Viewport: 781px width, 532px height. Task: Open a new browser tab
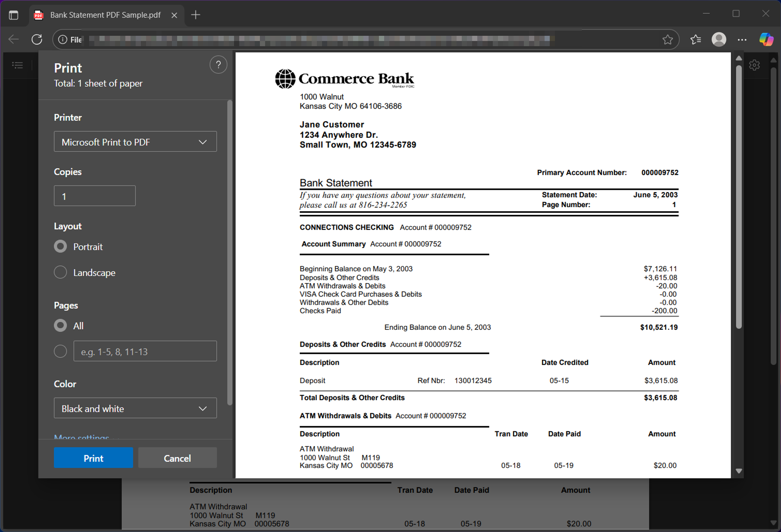[x=196, y=15]
